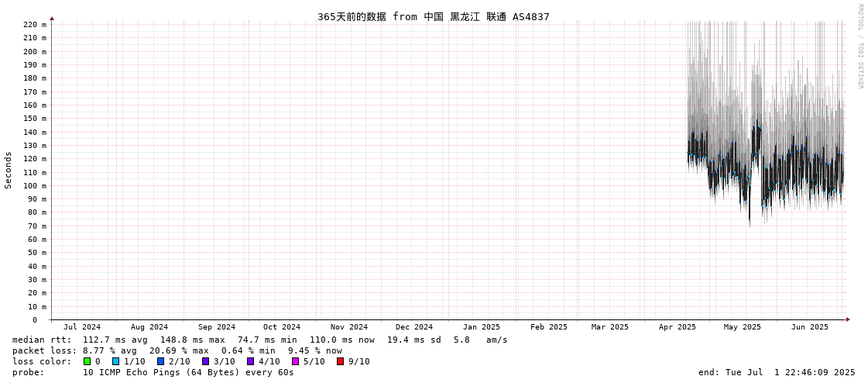The width and height of the screenshot is (868, 383).
Task: Click the 3/10 loss color swatch
Action: tap(205, 361)
